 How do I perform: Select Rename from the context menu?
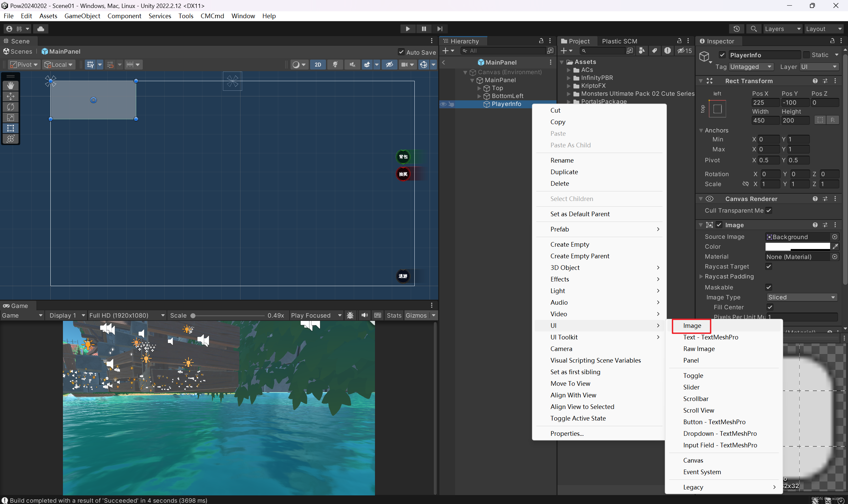[562, 160]
